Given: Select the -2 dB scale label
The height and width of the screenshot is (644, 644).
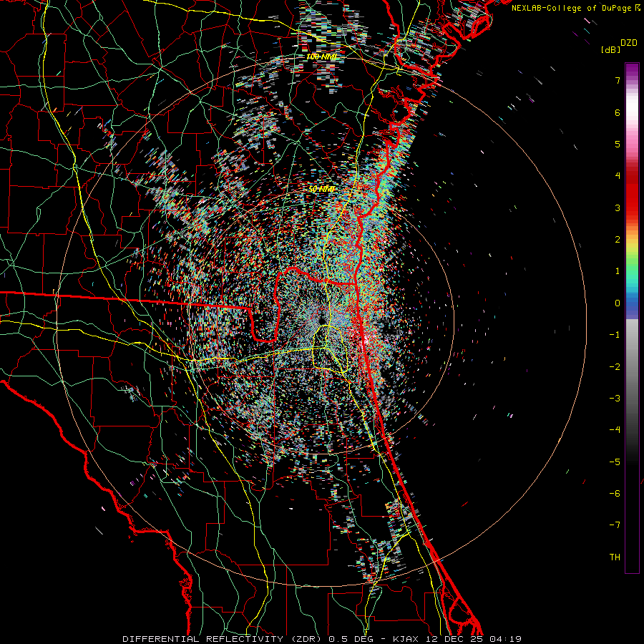Looking at the screenshot, I should tap(615, 367).
